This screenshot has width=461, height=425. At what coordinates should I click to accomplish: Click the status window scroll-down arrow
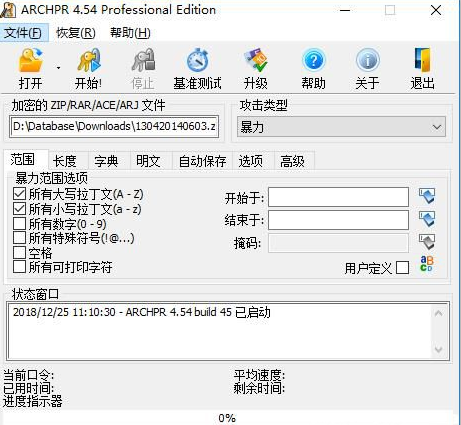click(439, 349)
